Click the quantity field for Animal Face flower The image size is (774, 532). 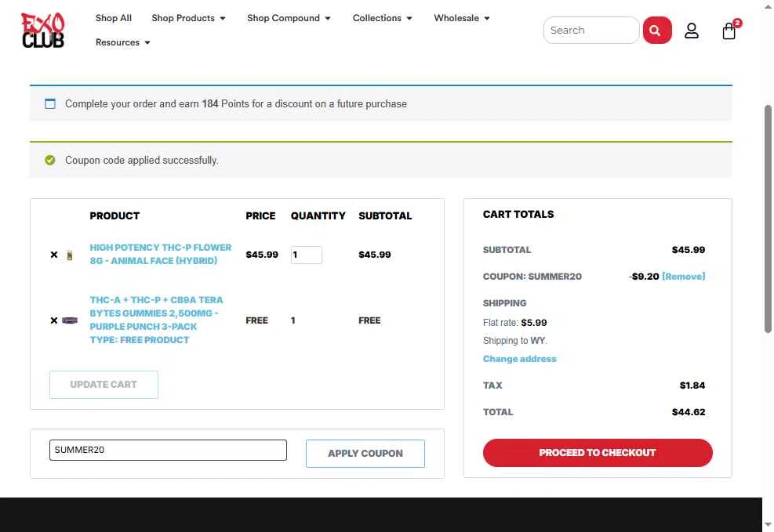[306, 255]
